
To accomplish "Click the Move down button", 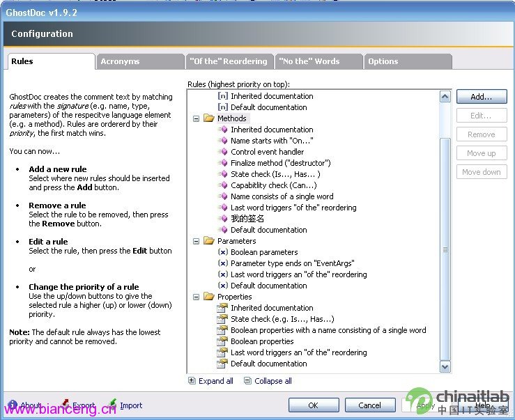I will tap(482, 172).
